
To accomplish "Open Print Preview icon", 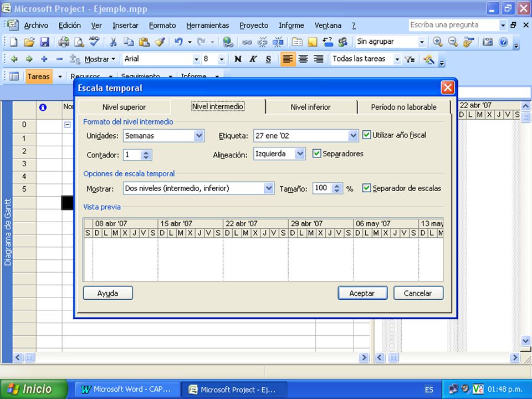I will (79, 42).
